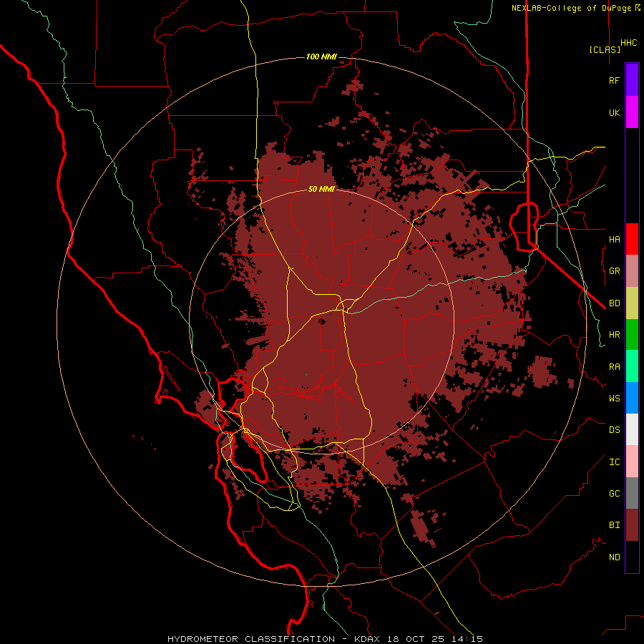Image resolution: width=644 pixels, height=644 pixels.
Task: Select the BD yellow legend color block
Action: (x=632, y=303)
